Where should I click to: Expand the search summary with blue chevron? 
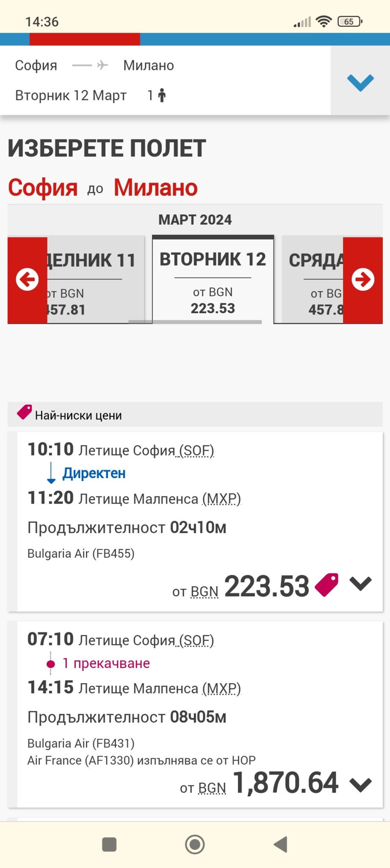(x=360, y=81)
